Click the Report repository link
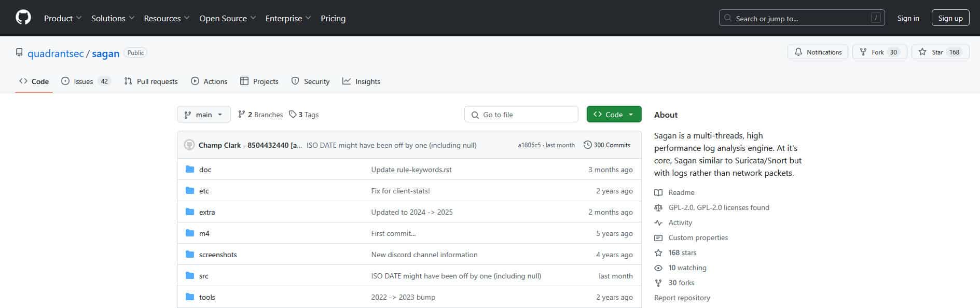 click(682, 298)
